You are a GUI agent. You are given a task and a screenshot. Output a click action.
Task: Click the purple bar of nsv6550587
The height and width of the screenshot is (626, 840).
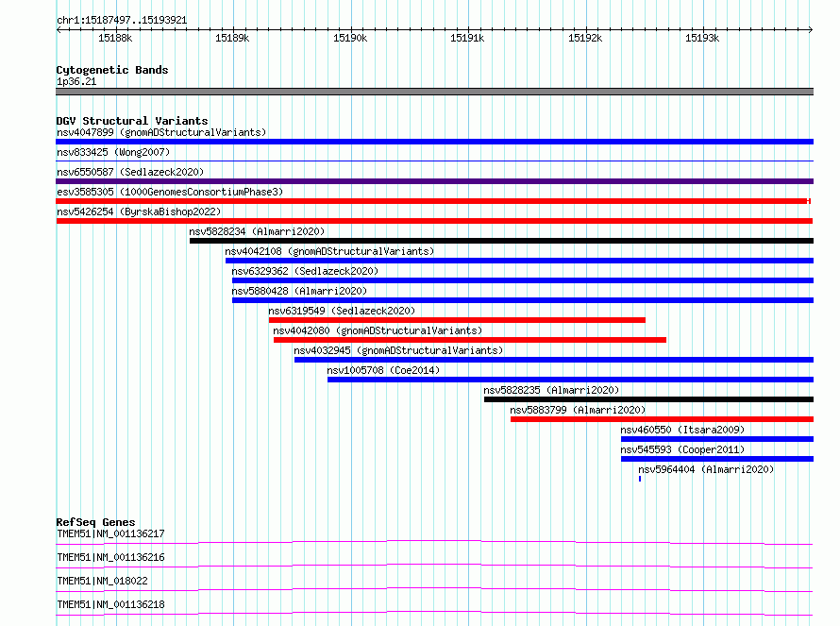pyautogui.click(x=434, y=181)
